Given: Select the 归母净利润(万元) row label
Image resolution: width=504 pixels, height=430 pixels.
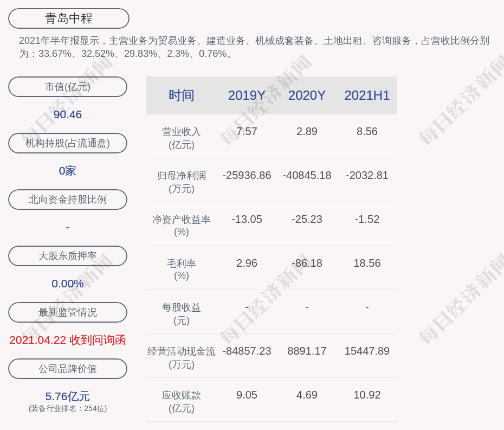Looking at the screenshot, I should pos(181,182).
